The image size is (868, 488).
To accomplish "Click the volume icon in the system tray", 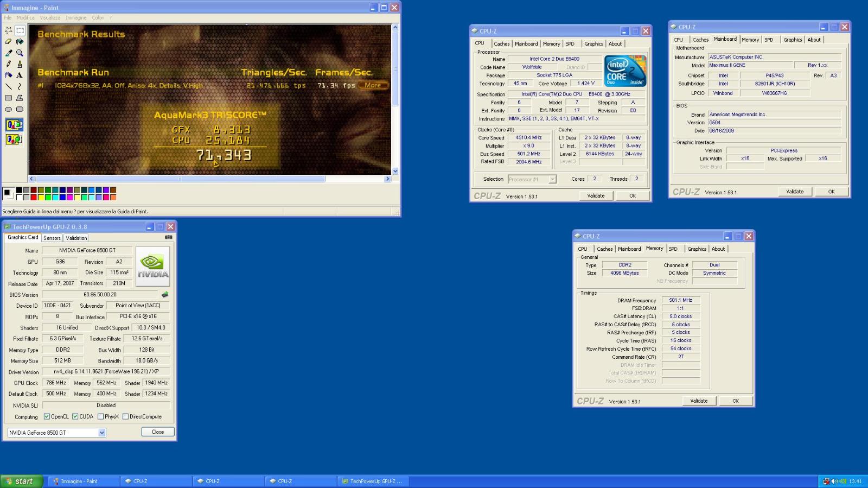I will 834,481.
